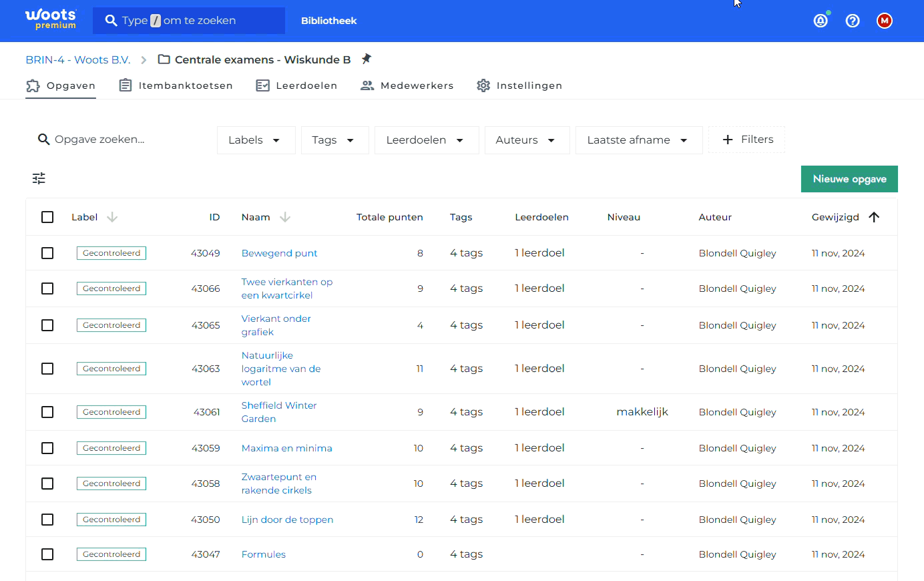The image size is (924, 581).
Task: Open column settings sliders icon
Action: pos(39,178)
